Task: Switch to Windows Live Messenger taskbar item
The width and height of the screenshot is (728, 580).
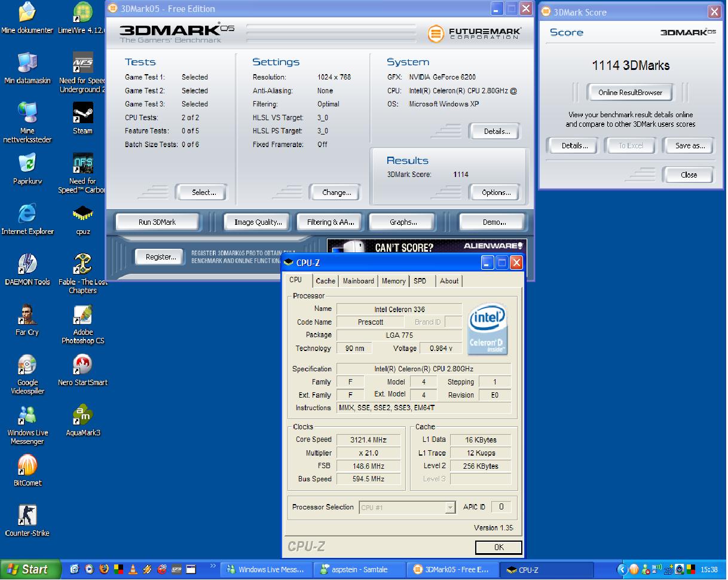Action: 267,570
